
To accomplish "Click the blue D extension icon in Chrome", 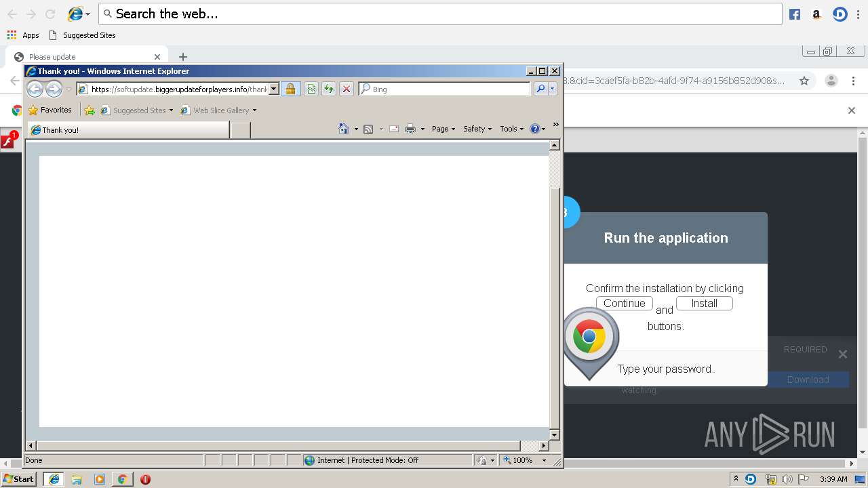I will click(x=840, y=14).
